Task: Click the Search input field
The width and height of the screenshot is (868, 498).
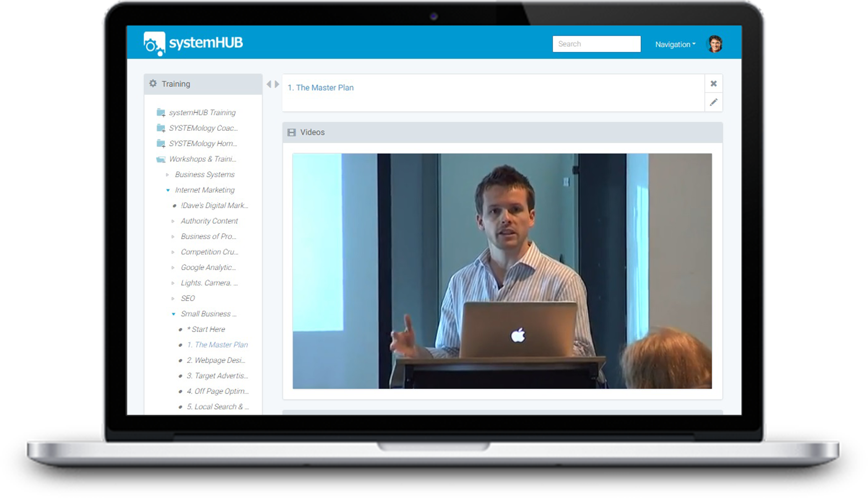Action: pyautogui.click(x=596, y=44)
